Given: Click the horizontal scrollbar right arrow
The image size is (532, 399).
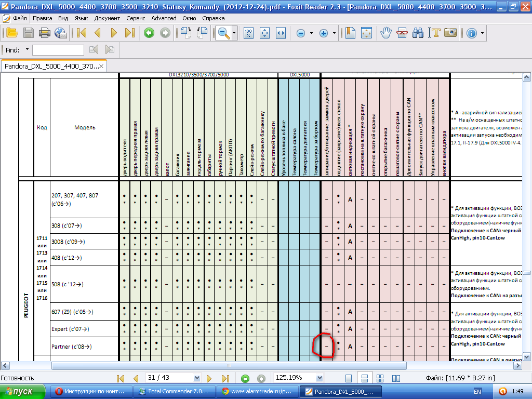Looking at the screenshot, I should tap(518, 366).
